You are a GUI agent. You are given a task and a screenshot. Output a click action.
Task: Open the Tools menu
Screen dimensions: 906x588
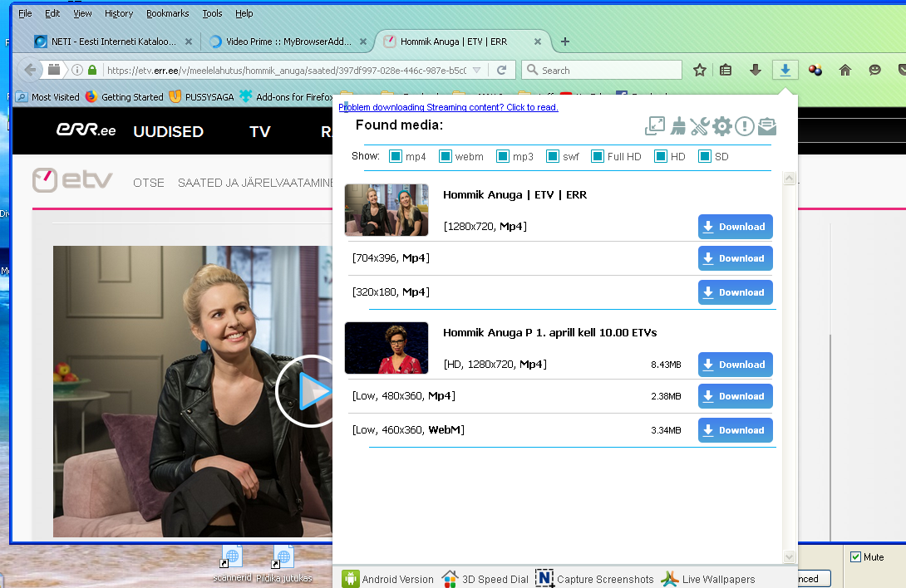212,13
